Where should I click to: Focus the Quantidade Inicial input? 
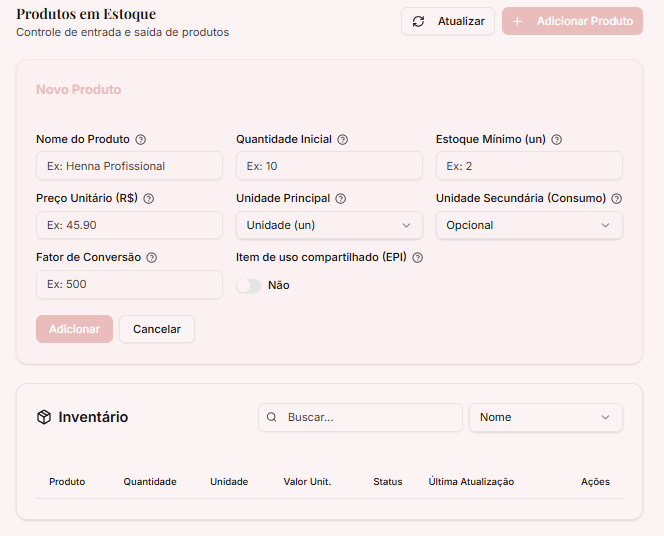(x=329, y=166)
